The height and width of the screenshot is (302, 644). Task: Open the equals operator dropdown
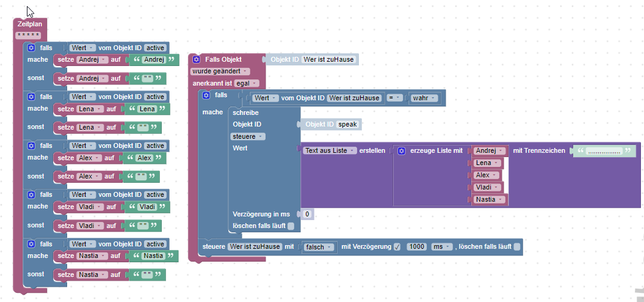[396, 98]
